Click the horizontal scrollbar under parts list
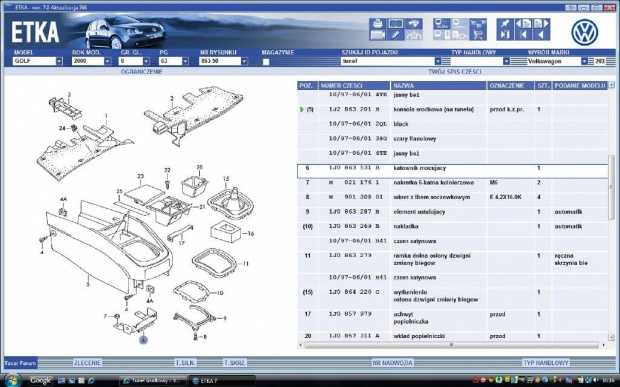This screenshot has height=387, width=620. [451, 345]
